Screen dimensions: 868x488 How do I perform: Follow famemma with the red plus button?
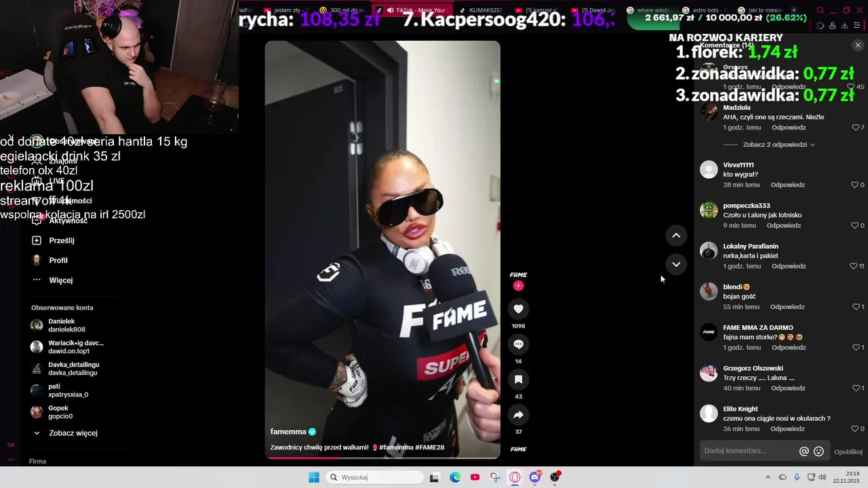pyautogui.click(x=518, y=286)
